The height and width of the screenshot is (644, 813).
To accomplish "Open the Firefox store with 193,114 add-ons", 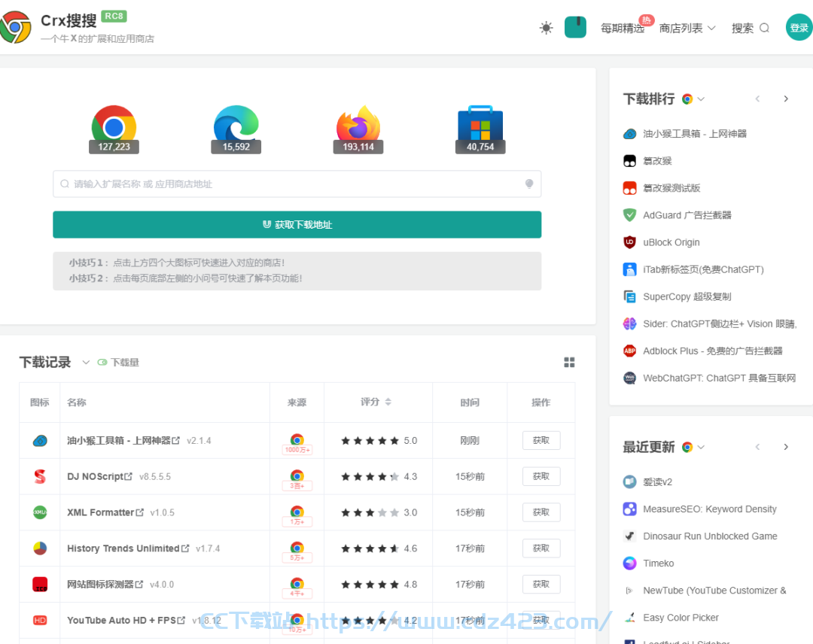I will point(358,129).
